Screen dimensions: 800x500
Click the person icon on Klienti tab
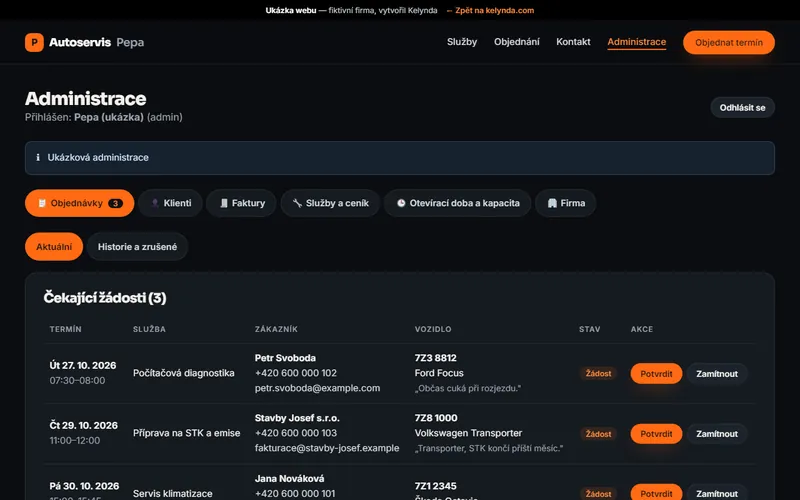[155, 203]
